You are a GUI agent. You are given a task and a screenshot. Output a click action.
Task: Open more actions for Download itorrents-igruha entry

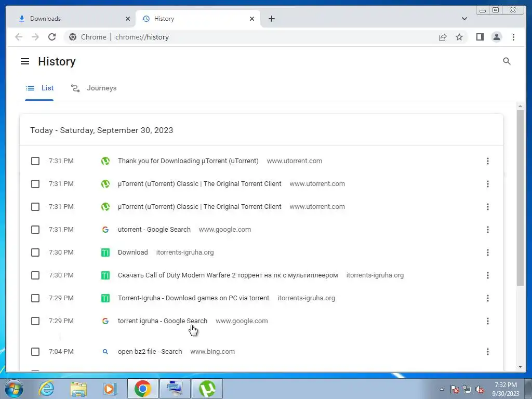click(487, 252)
